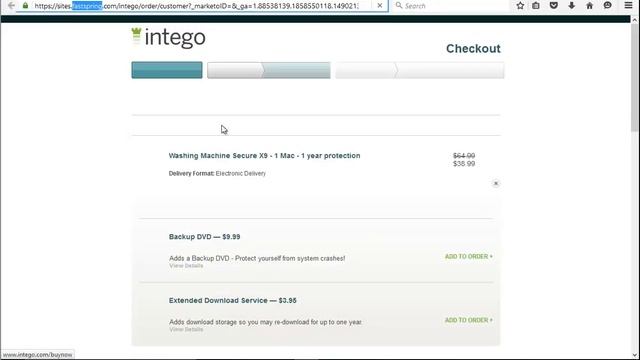Click the Intego logo
This screenshot has width=640, height=360.
tap(168, 38)
